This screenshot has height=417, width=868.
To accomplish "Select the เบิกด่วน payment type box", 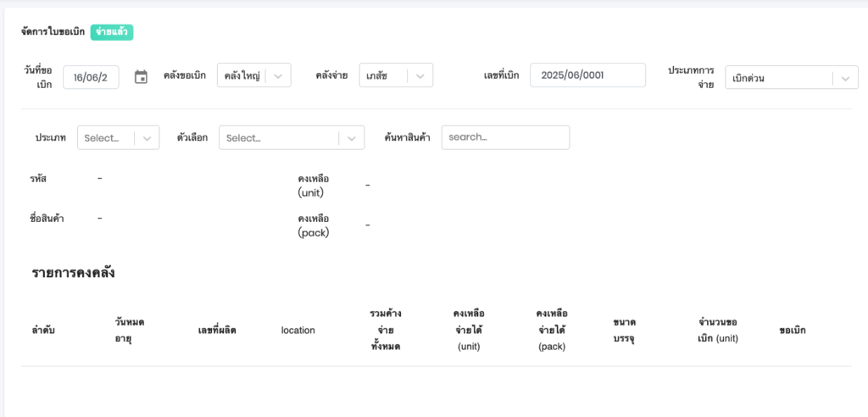I will click(776, 78).
